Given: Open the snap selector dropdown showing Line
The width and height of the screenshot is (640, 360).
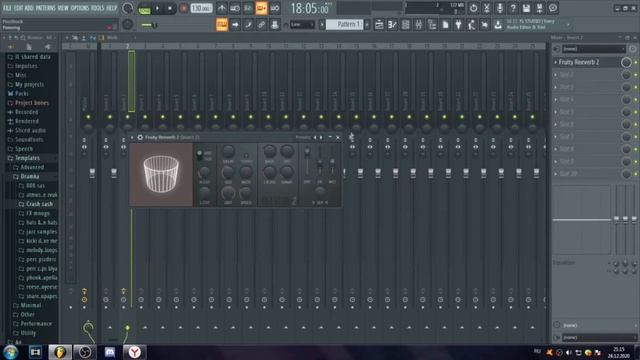Looking at the screenshot, I should 302,24.
